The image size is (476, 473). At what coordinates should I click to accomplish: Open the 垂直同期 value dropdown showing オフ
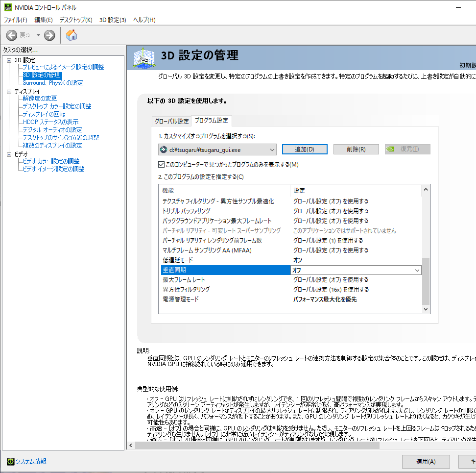click(356, 270)
